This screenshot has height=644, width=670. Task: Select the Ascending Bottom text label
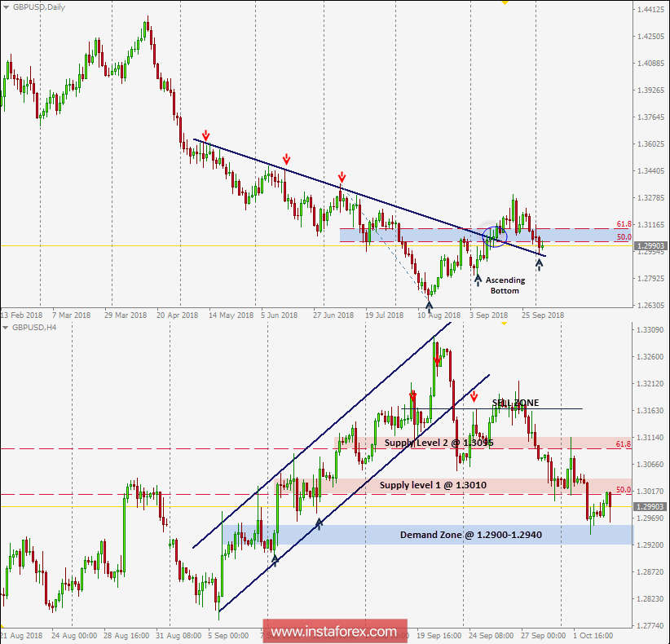tap(505, 285)
